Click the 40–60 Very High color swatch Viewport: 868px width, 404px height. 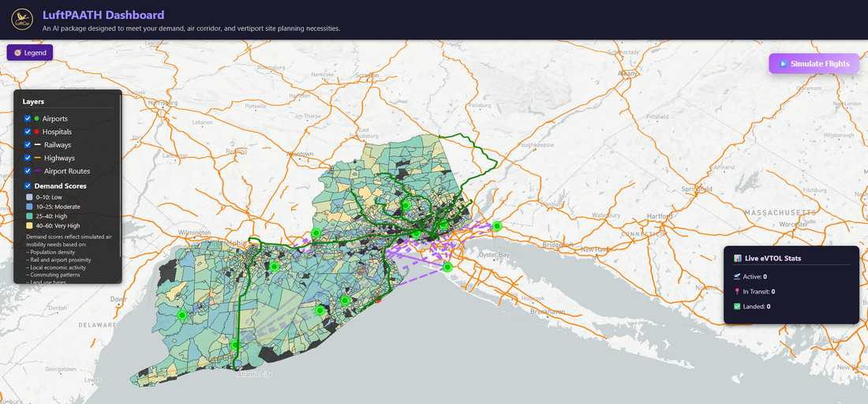[29, 226]
